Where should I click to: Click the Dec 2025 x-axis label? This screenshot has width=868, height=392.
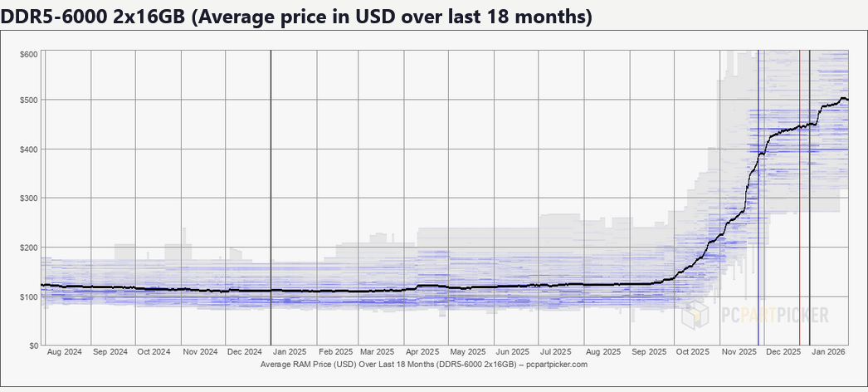783,353
